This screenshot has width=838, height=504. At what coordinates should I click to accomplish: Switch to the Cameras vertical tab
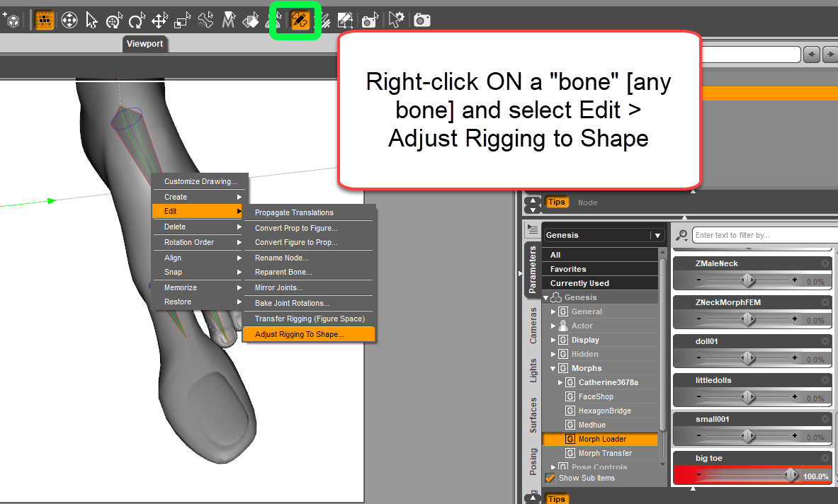coord(533,326)
